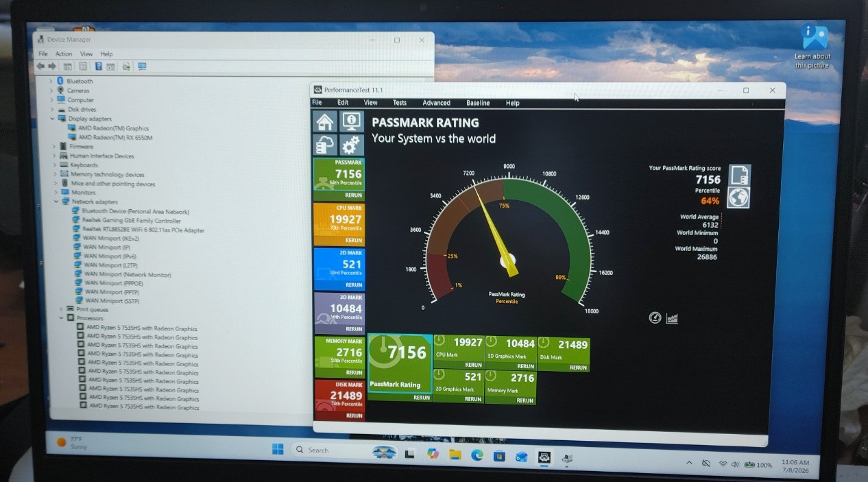Click the Update driver toolbar icon in Device Manager
Viewport: 868px width, 482px height.
click(x=126, y=67)
